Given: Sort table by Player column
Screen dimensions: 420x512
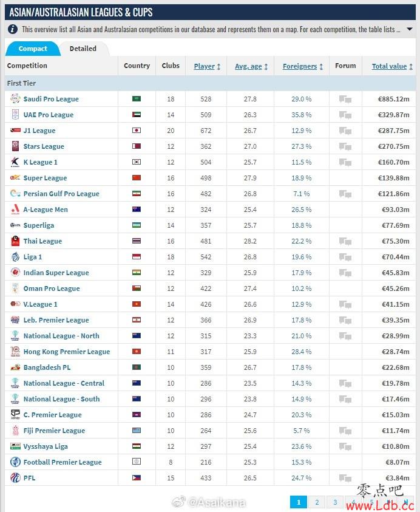Looking at the screenshot, I should tap(207, 66).
